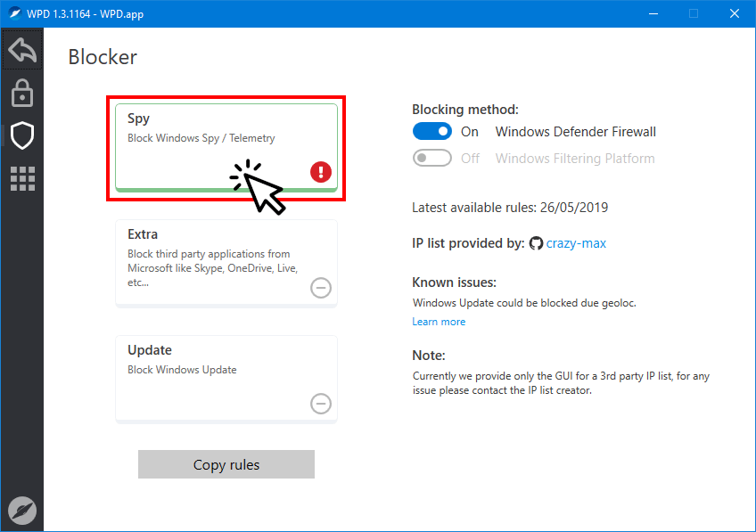Click the 'Note:' heading
The height and width of the screenshot is (532, 756).
pyautogui.click(x=429, y=356)
